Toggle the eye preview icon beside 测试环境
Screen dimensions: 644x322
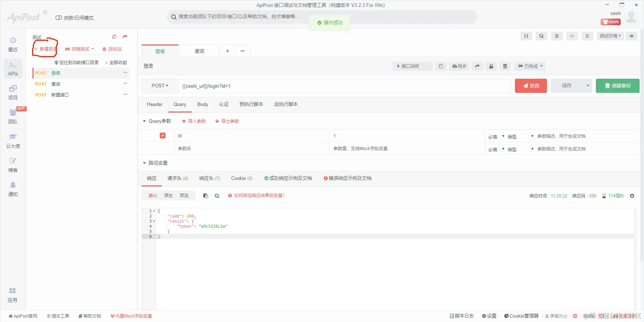[x=632, y=36]
